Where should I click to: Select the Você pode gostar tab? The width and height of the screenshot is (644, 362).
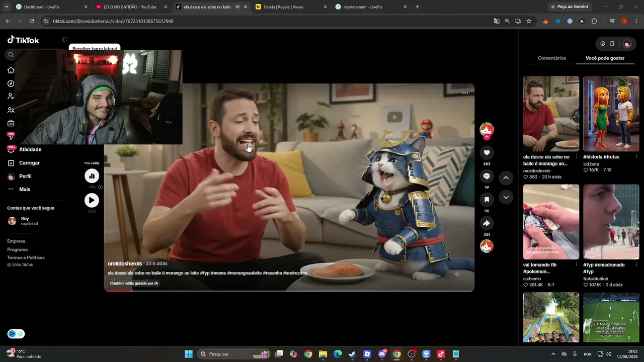pos(605,58)
